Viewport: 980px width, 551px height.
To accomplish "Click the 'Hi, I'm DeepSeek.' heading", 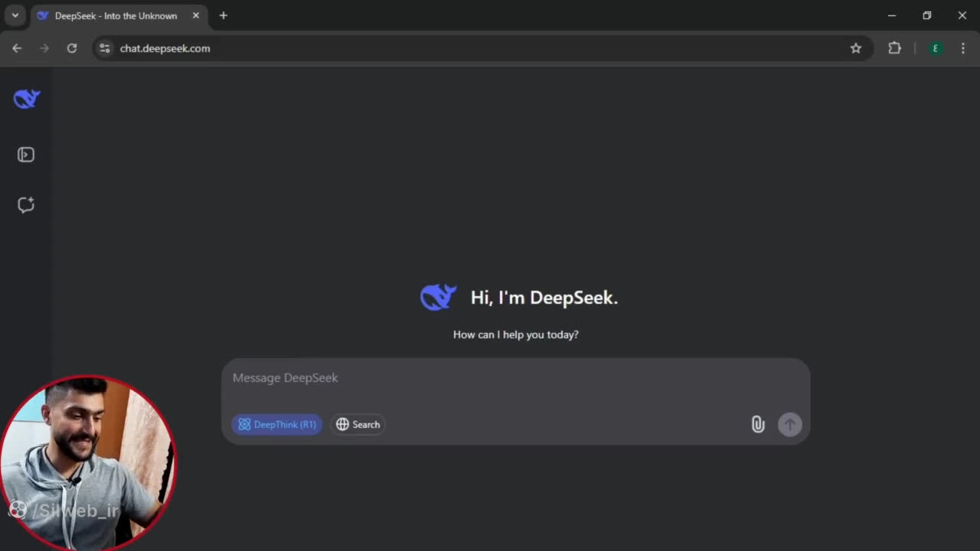I will [x=544, y=298].
